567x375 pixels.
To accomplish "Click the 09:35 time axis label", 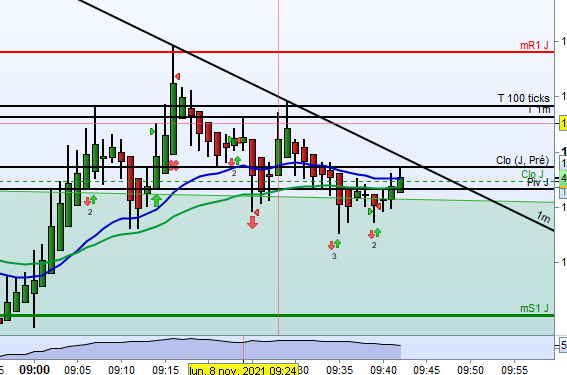I will tap(339, 370).
